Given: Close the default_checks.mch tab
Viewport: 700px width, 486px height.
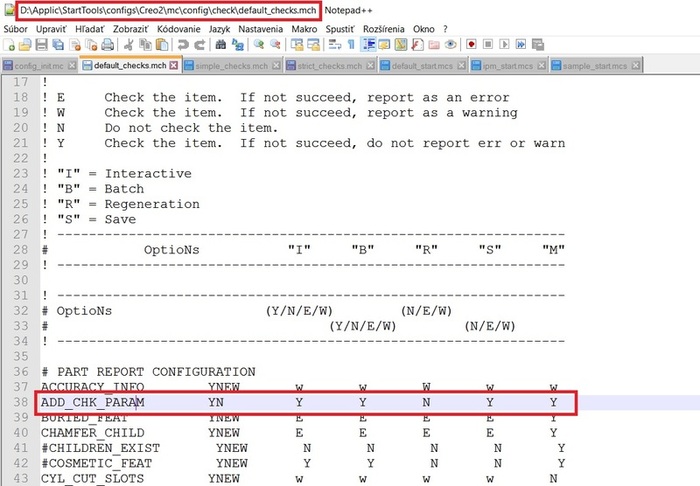Looking at the screenshot, I should coord(174,65).
